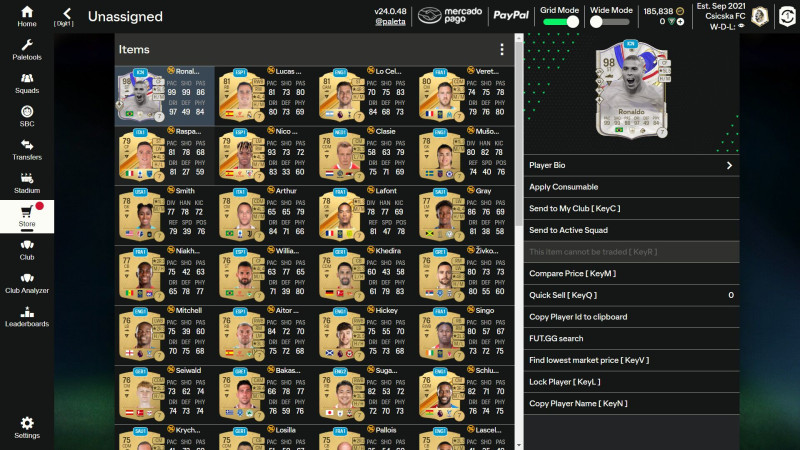The width and height of the screenshot is (800, 450).
Task: Toggle the Wide Mode switch
Action: click(610, 22)
